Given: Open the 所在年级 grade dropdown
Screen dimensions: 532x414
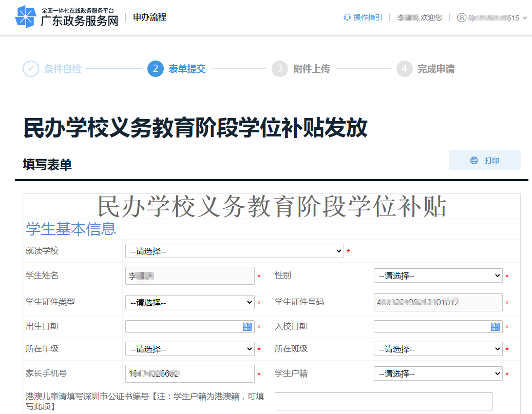Looking at the screenshot, I should (x=189, y=349).
